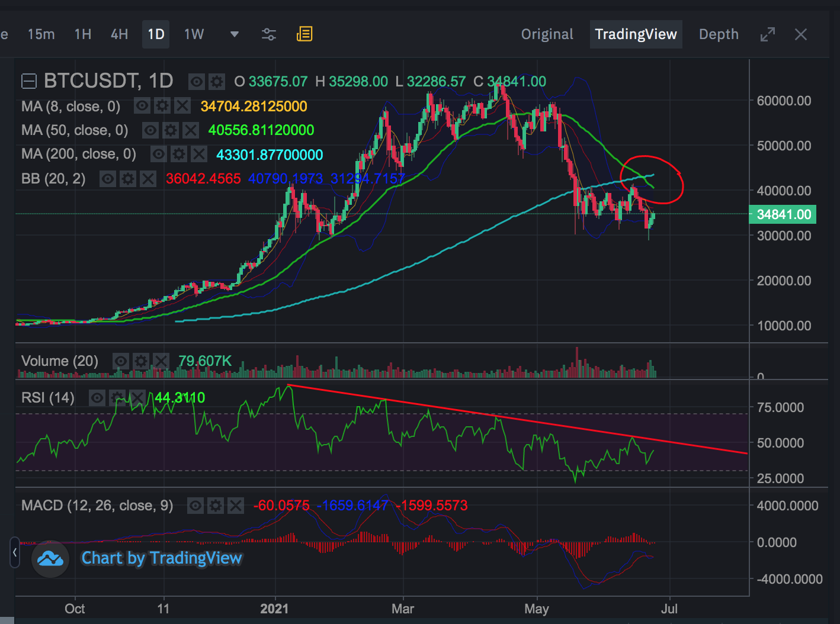The image size is (840, 624).
Task: Click the 75.0000 RSI axis label
Action: click(x=781, y=407)
